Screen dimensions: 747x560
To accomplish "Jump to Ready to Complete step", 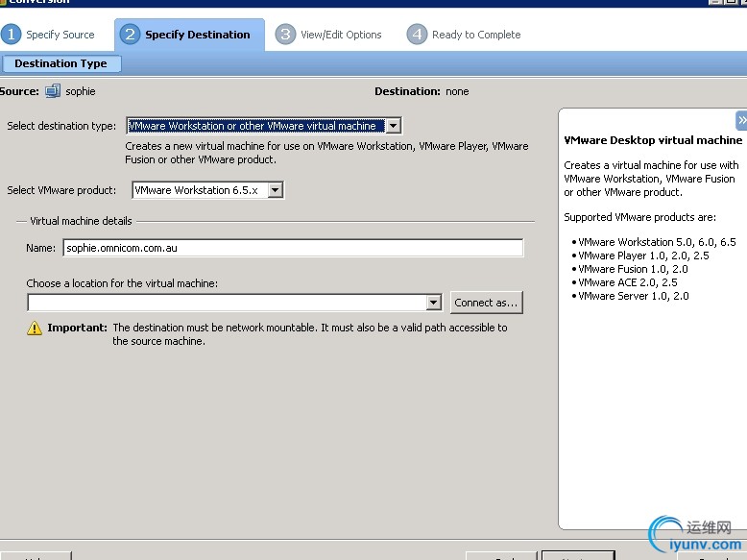I will pos(464,35).
